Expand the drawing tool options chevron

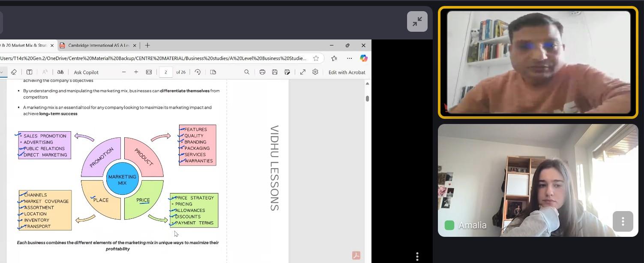coord(2,72)
